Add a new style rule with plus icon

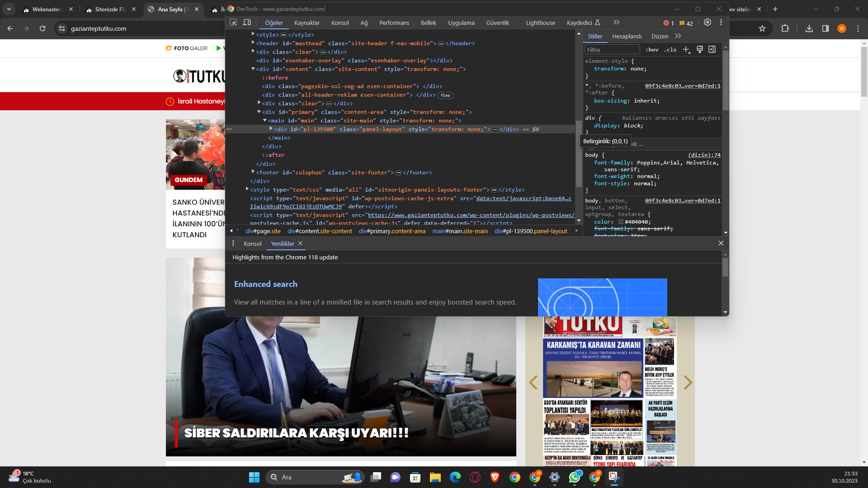click(x=686, y=50)
